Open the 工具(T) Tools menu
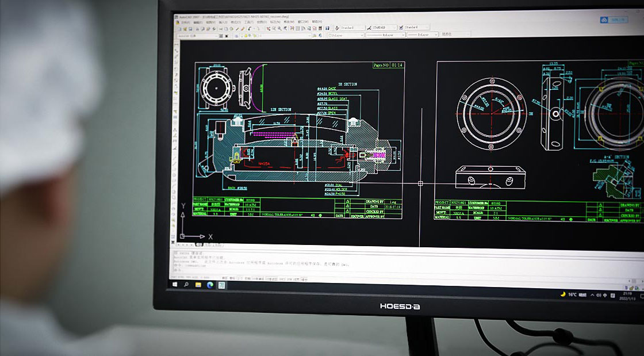Screen dimensions: 644x356 (x=249, y=22)
